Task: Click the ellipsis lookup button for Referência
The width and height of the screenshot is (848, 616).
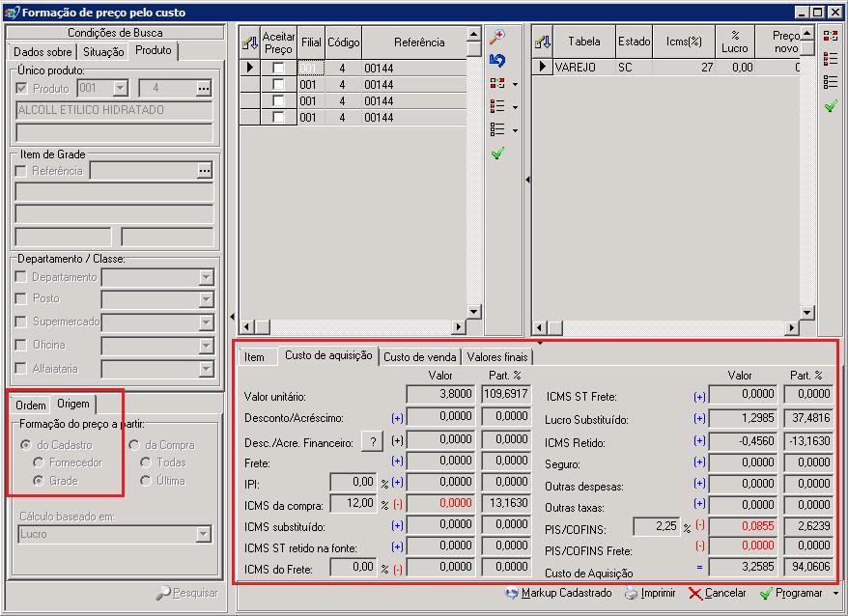Action: [x=205, y=171]
